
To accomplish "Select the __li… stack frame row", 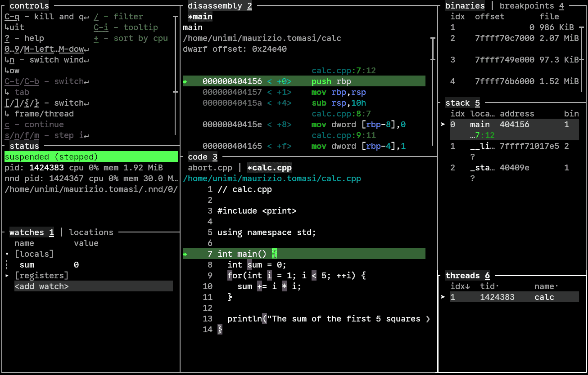I will click(x=514, y=146).
